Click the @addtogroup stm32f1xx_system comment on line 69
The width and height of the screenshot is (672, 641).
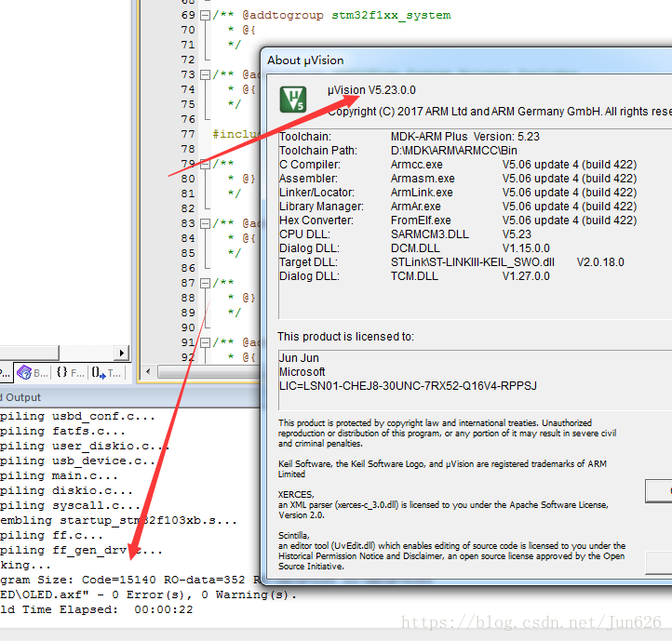click(331, 16)
